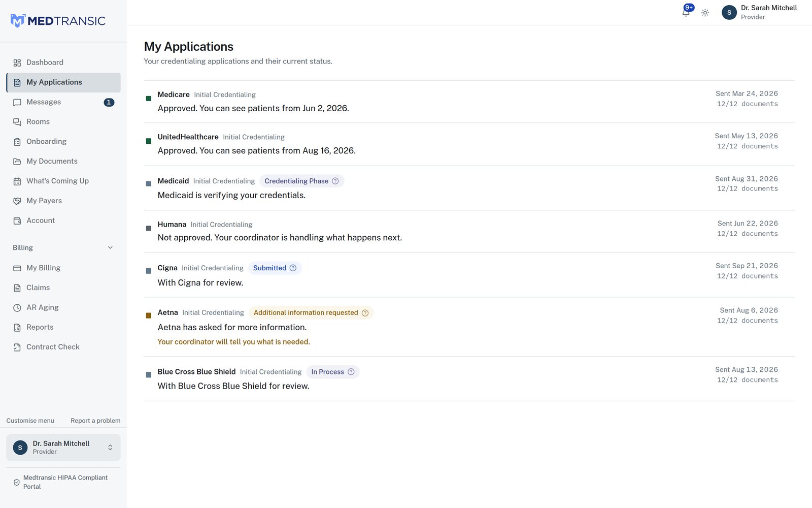Viewport: 812px width, 508px height.
Task: Click the Cigna Submitted badge
Action: [x=275, y=268]
